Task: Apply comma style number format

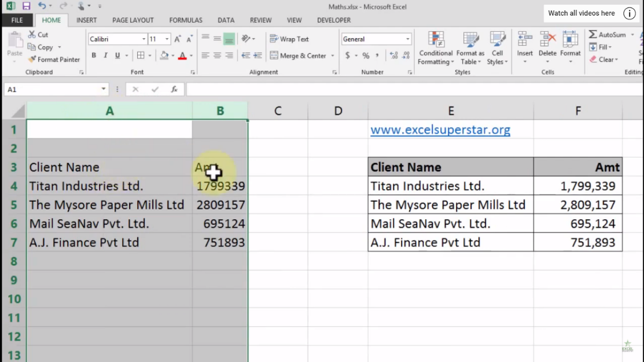Action: (377, 56)
